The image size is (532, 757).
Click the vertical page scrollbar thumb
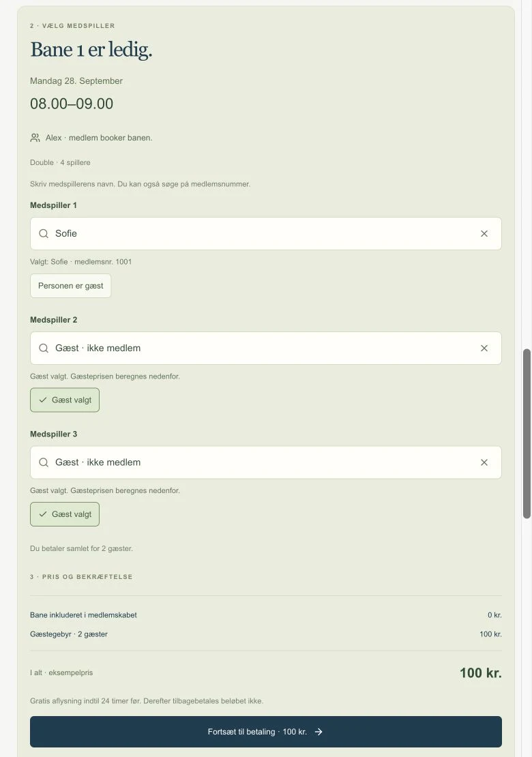click(x=527, y=434)
